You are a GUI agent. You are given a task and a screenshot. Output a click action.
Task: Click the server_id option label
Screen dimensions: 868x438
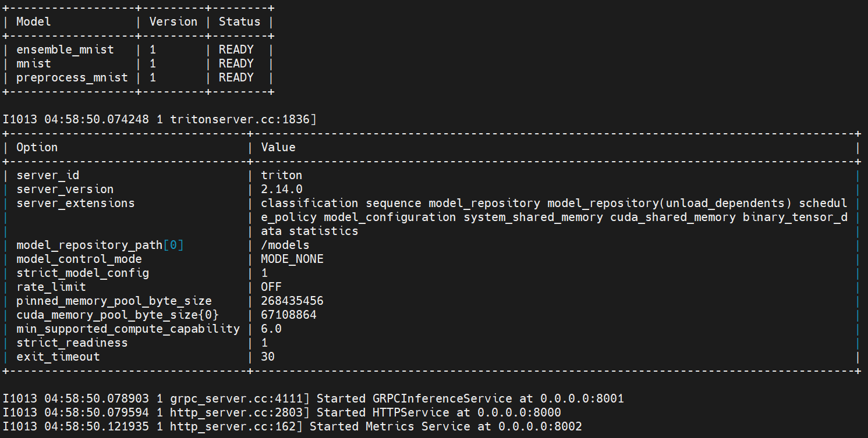[48, 175]
